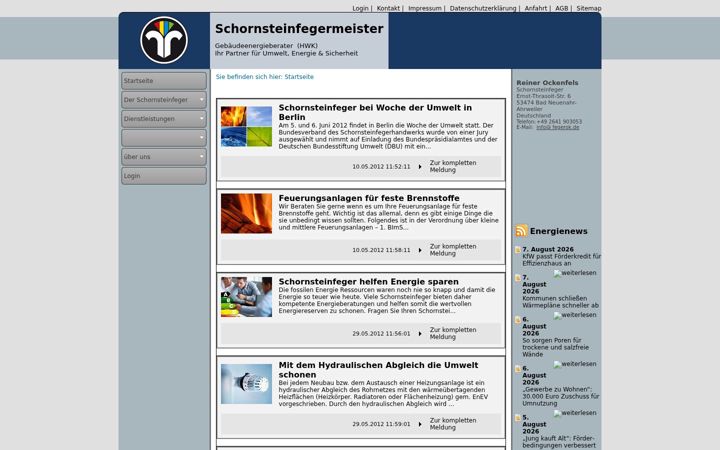
Task: Open Zur kompletten Meldung for Hydraulischen Abgleich
Action: tap(453, 424)
